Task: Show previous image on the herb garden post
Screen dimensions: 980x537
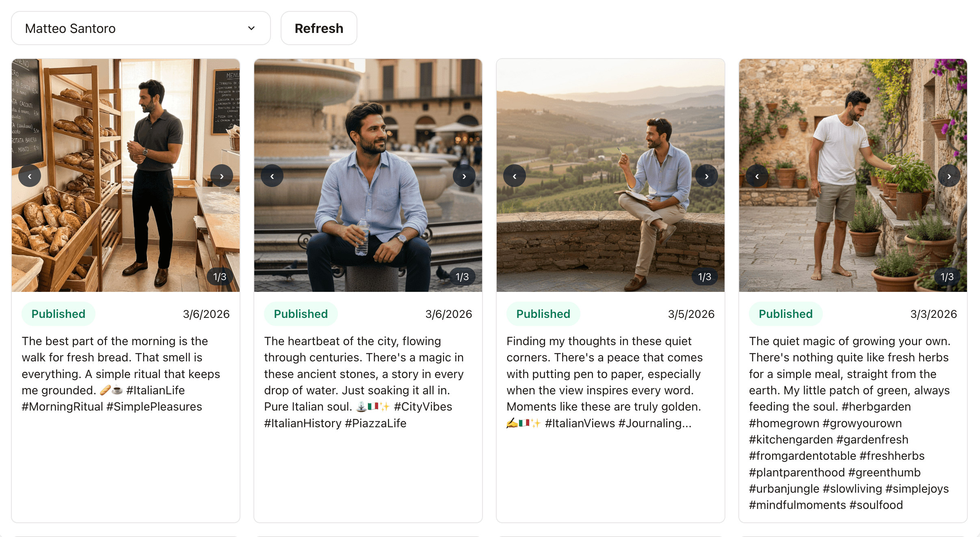Action: click(x=757, y=176)
